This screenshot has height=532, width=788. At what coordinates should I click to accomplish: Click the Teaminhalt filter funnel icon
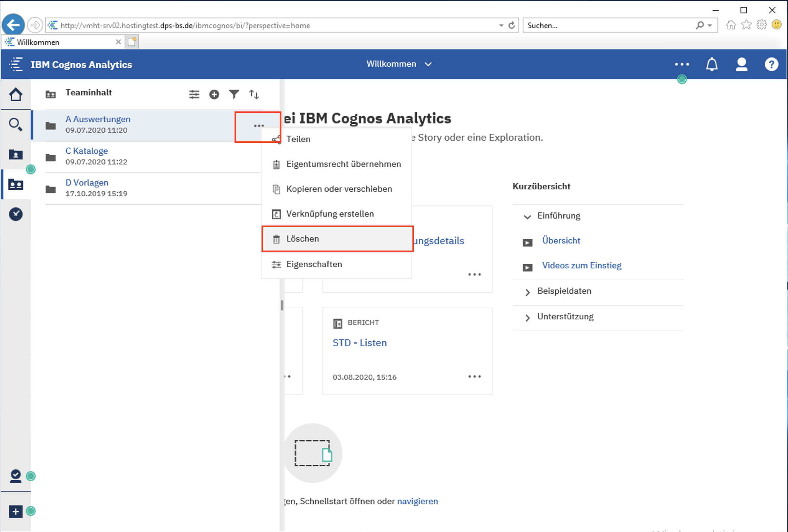[x=234, y=94]
